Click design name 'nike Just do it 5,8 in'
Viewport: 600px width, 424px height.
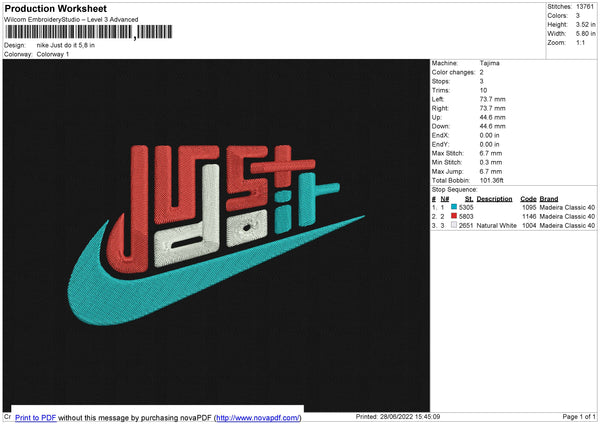[66, 45]
